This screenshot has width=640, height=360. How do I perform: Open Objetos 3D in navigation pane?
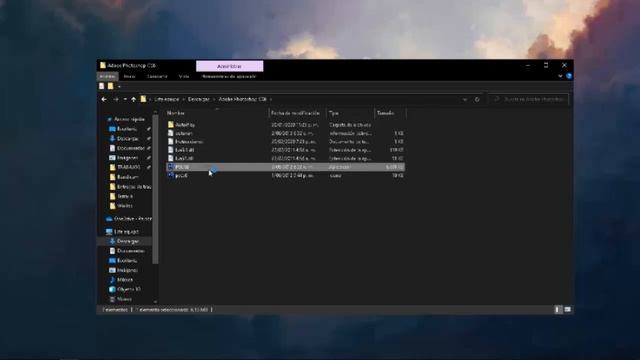click(129, 289)
